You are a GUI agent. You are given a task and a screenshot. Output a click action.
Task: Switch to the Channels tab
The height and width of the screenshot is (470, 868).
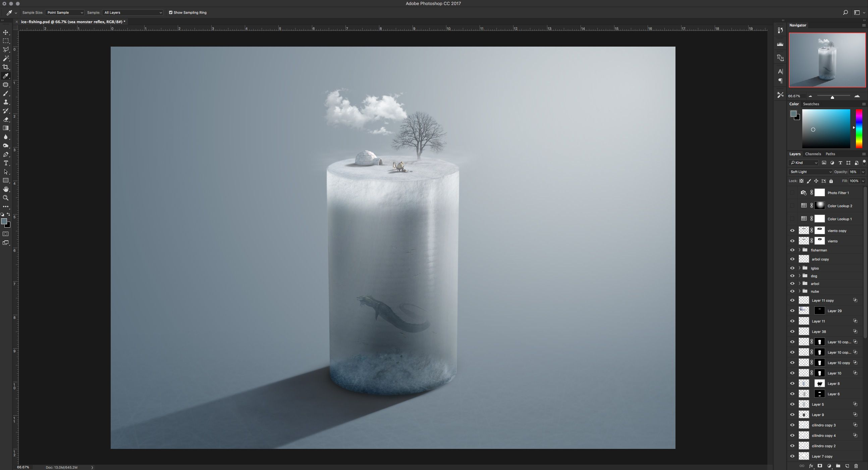click(813, 154)
